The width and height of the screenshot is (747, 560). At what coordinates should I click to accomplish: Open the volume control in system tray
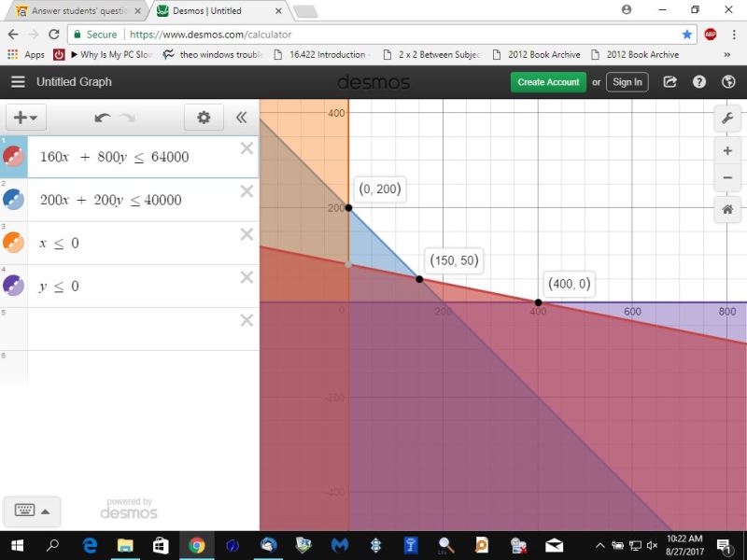tap(652, 546)
